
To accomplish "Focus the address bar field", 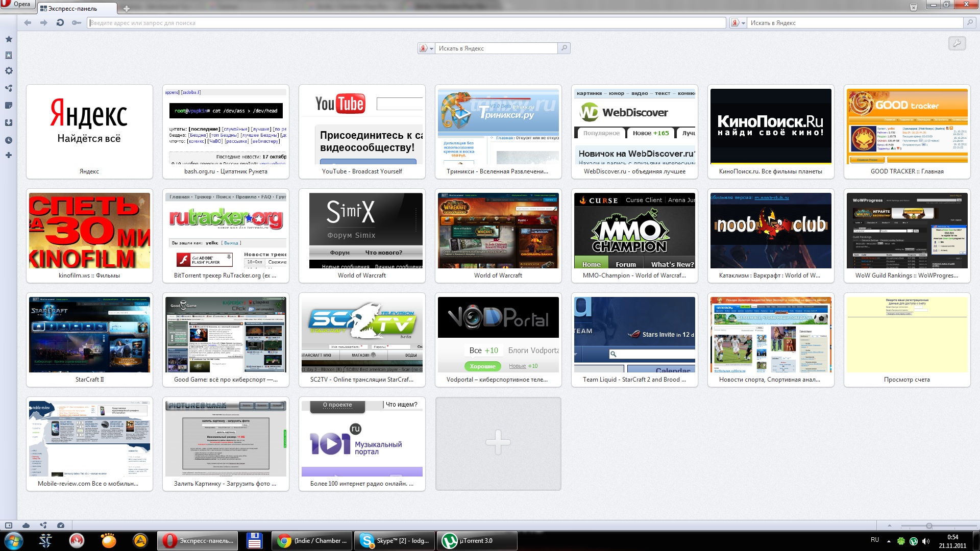I will [x=406, y=23].
